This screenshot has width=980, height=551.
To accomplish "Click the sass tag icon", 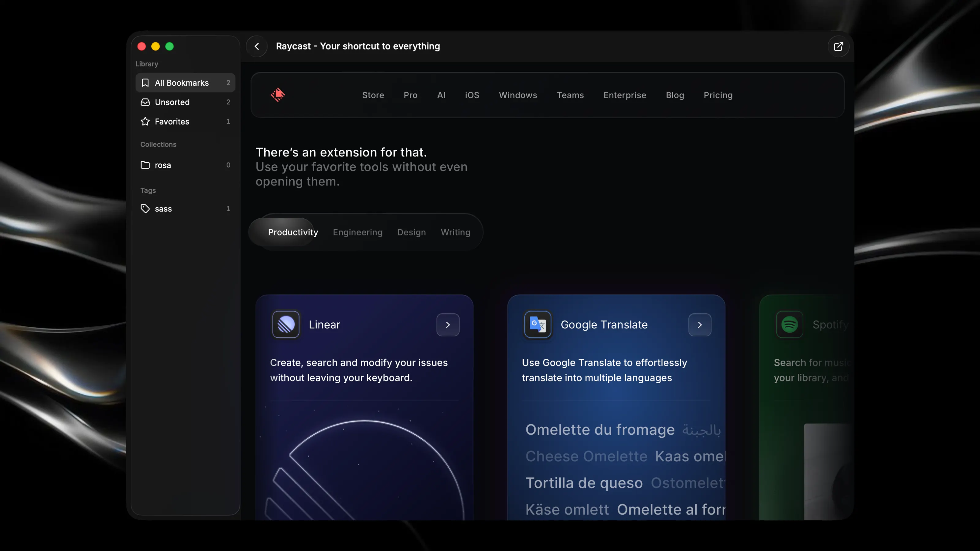I will click(145, 208).
